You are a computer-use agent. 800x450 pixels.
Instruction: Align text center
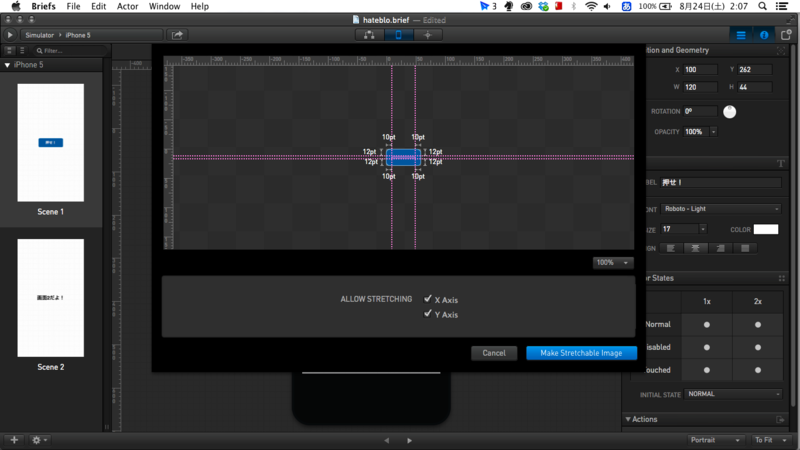(x=695, y=248)
